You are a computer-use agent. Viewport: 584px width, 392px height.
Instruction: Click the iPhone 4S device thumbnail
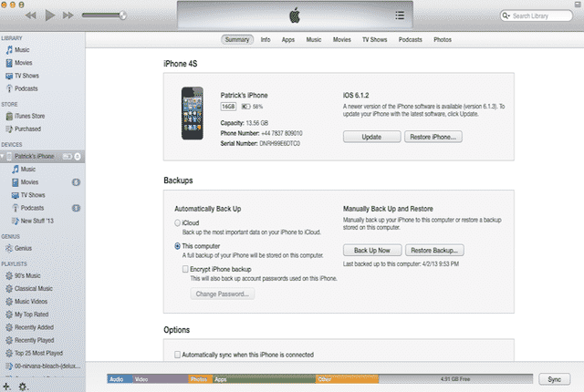[193, 113]
